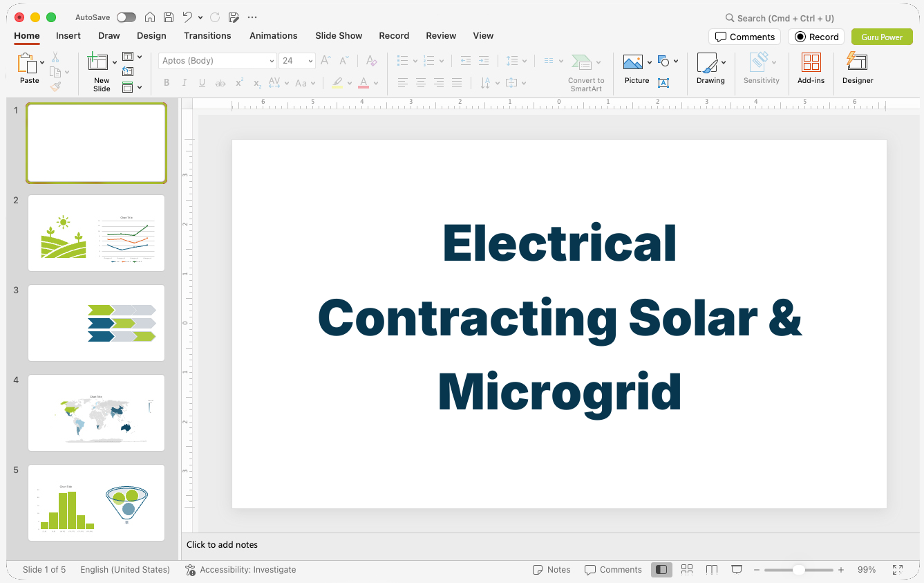The image size is (924, 583).
Task: Insert a Text Box
Action: (x=663, y=83)
